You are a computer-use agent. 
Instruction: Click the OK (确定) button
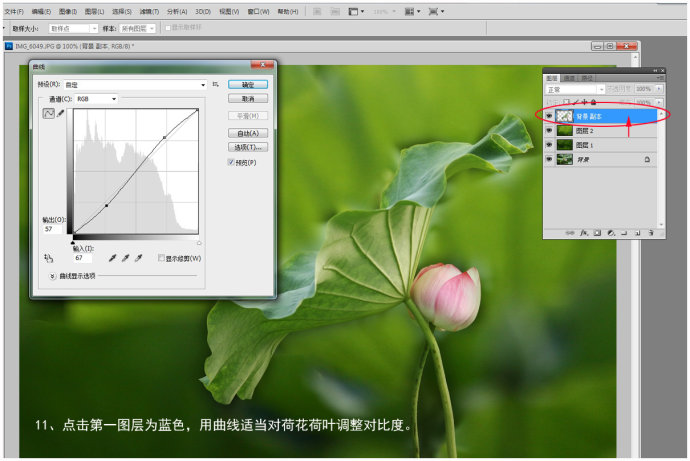247,85
